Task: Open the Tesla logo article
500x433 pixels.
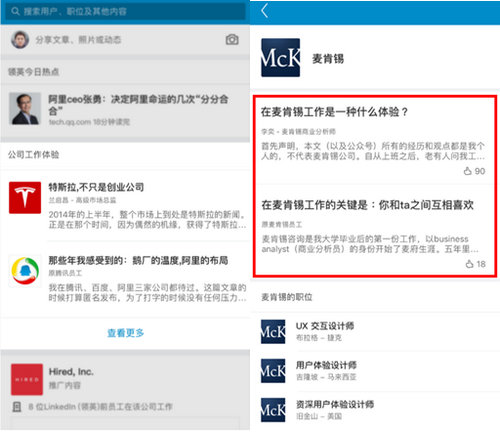Action: (x=25, y=198)
